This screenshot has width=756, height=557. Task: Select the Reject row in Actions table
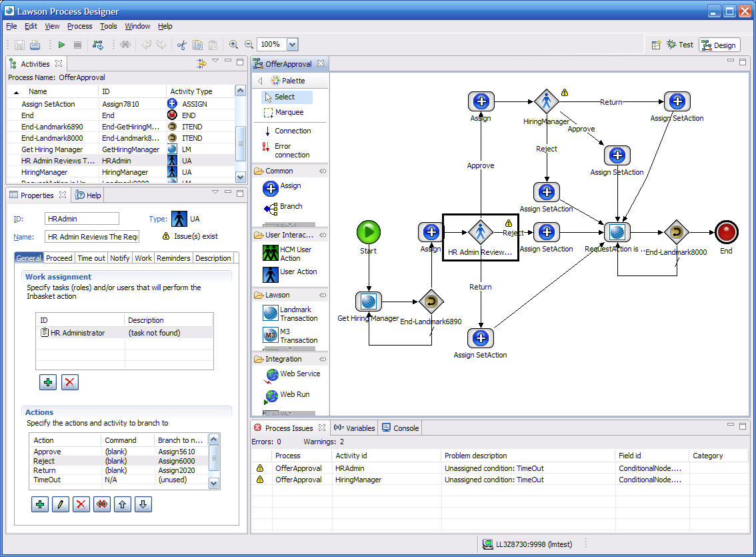tap(119, 461)
